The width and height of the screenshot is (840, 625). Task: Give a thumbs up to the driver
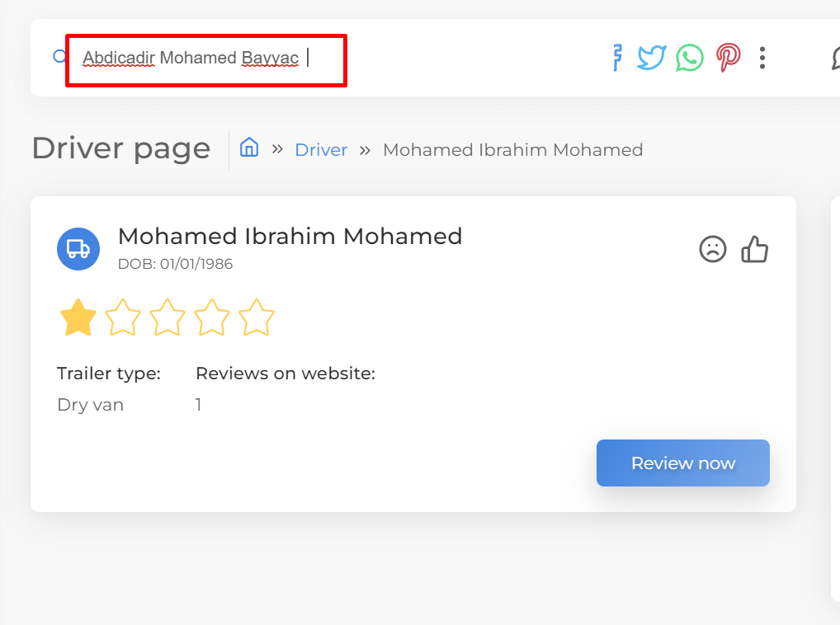click(754, 248)
